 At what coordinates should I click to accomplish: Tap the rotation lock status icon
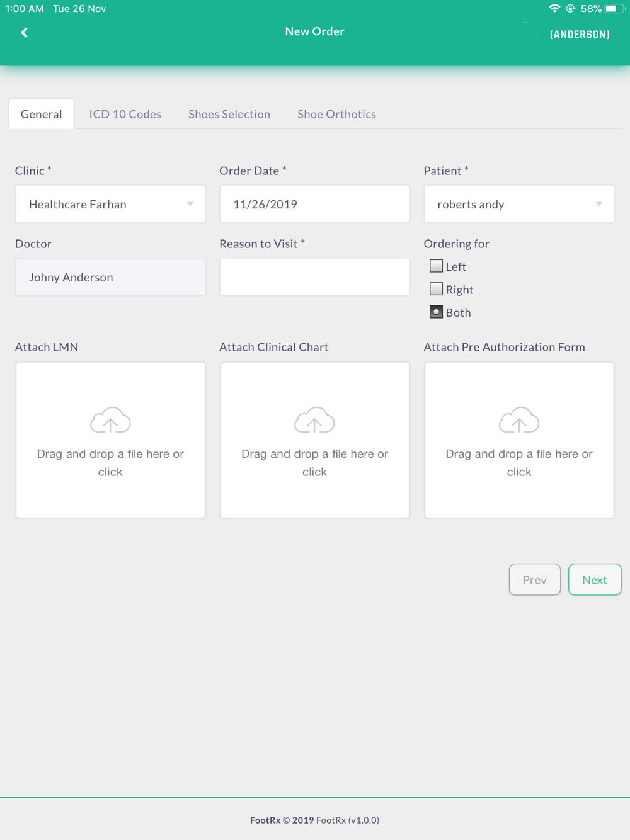pos(570,9)
